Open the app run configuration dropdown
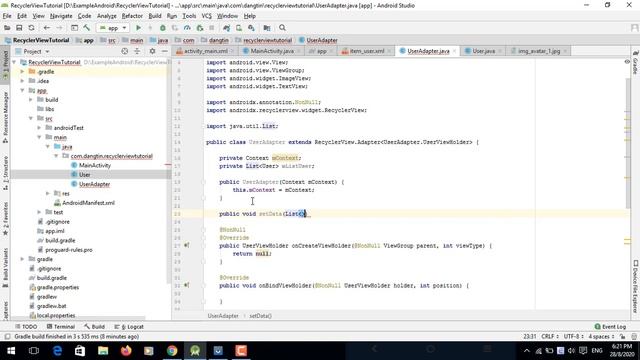The width and height of the screenshot is (640, 360). (x=113, y=28)
